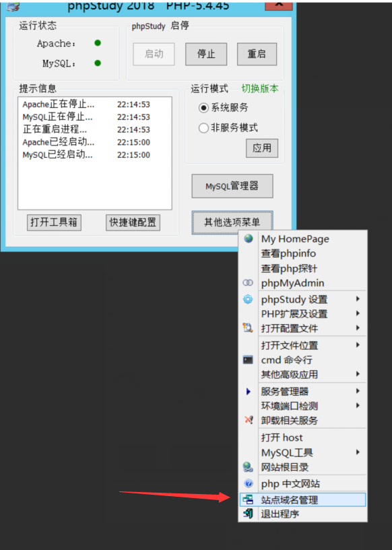Click the Apache green status indicator
392x550 pixels.
98,42
